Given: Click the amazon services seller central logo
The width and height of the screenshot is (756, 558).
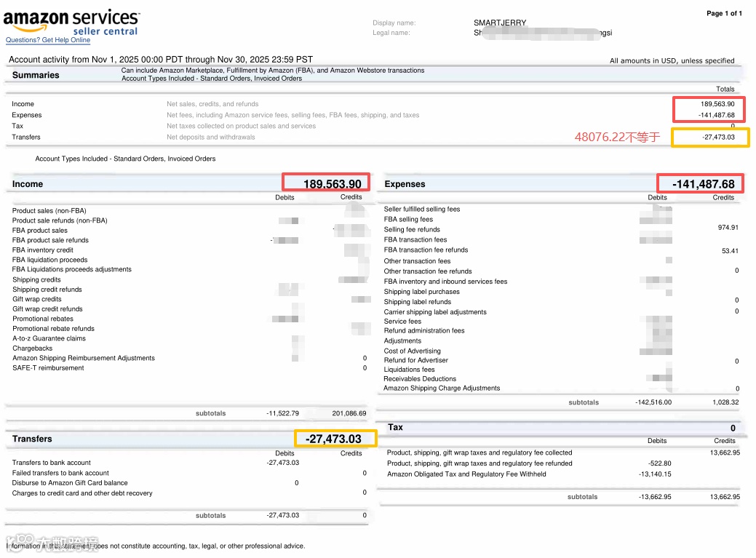Looking at the screenshot, I should (x=72, y=22).
